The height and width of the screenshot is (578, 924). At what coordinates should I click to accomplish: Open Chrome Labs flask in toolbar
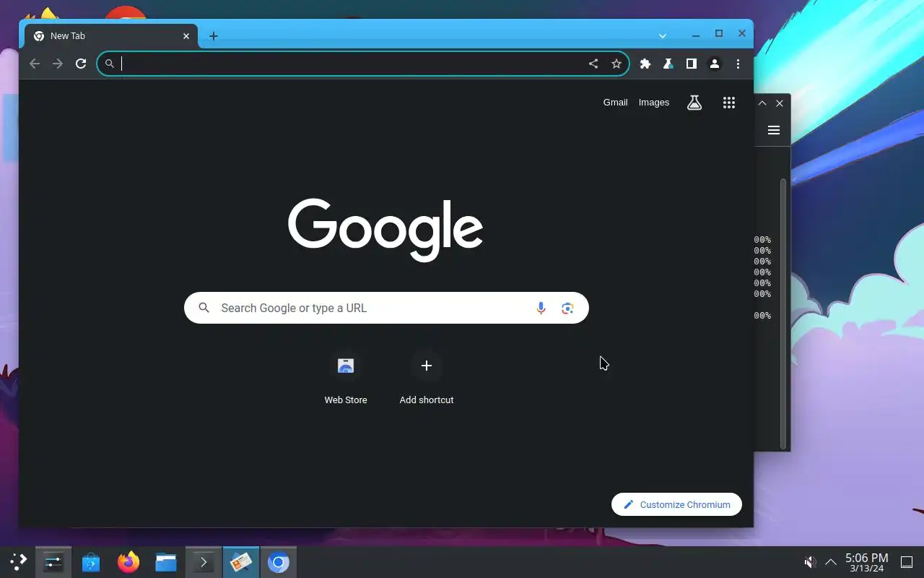[x=668, y=64]
